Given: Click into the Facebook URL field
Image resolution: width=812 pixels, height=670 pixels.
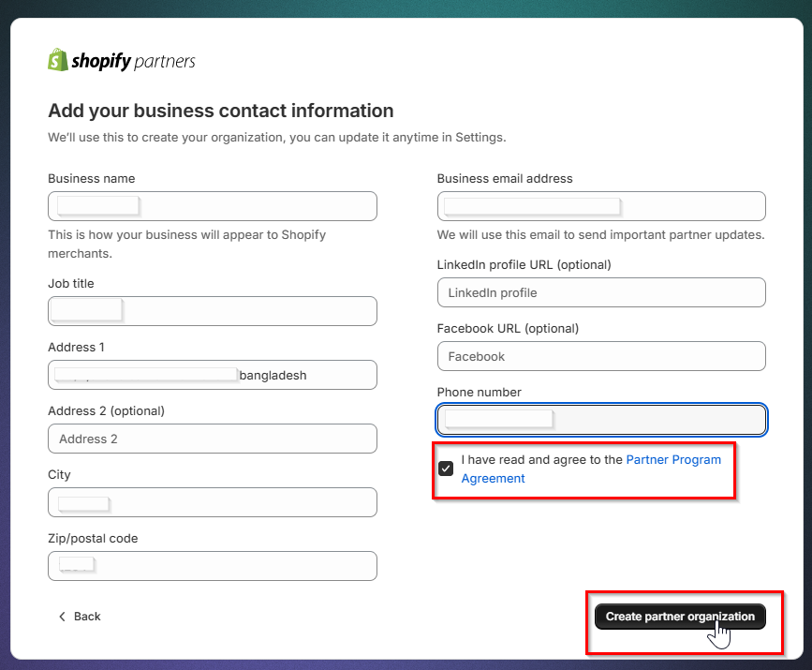Looking at the screenshot, I should coord(601,356).
